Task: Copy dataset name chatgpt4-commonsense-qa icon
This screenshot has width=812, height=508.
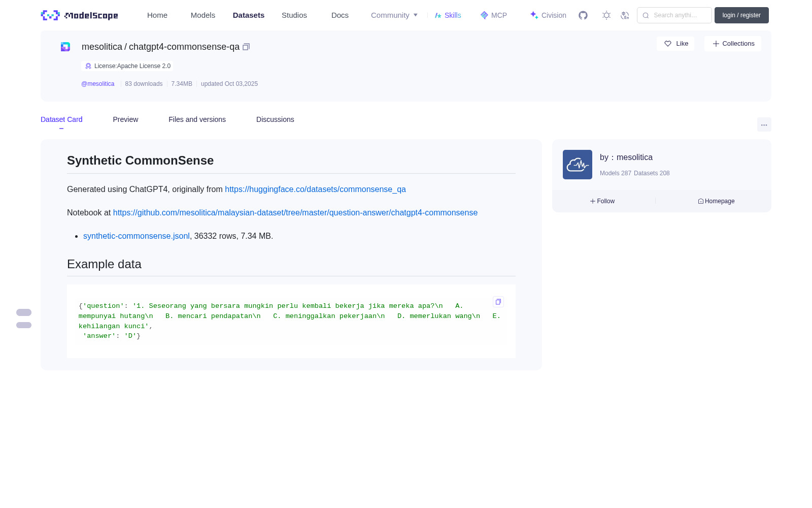Action: (246, 47)
